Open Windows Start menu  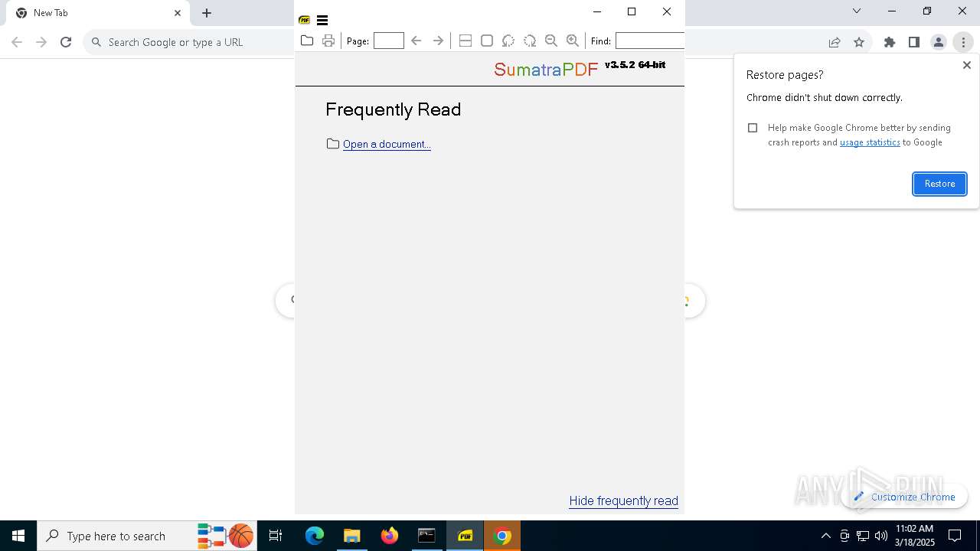[18, 536]
